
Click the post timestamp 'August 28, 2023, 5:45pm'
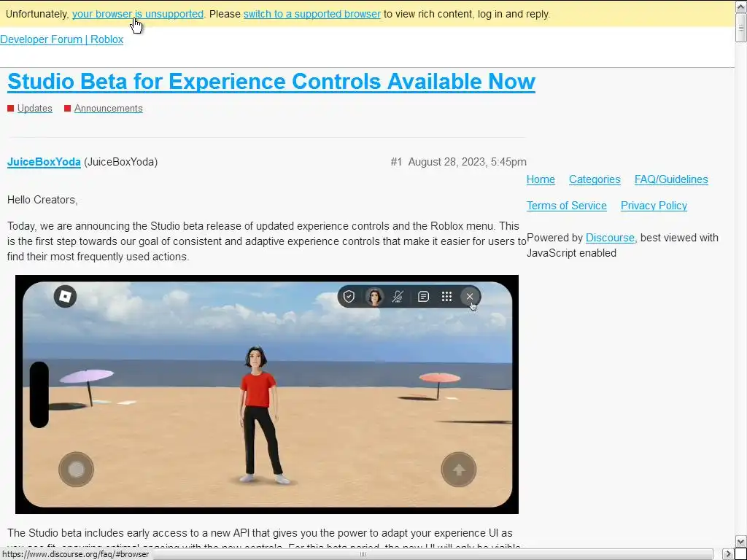[x=468, y=162]
